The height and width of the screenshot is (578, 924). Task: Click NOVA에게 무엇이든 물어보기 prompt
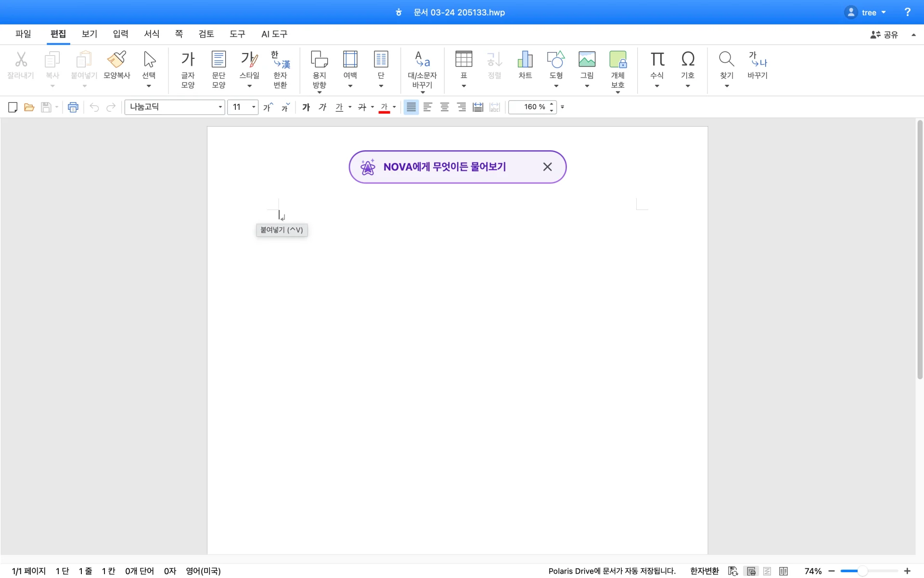(444, 167)
